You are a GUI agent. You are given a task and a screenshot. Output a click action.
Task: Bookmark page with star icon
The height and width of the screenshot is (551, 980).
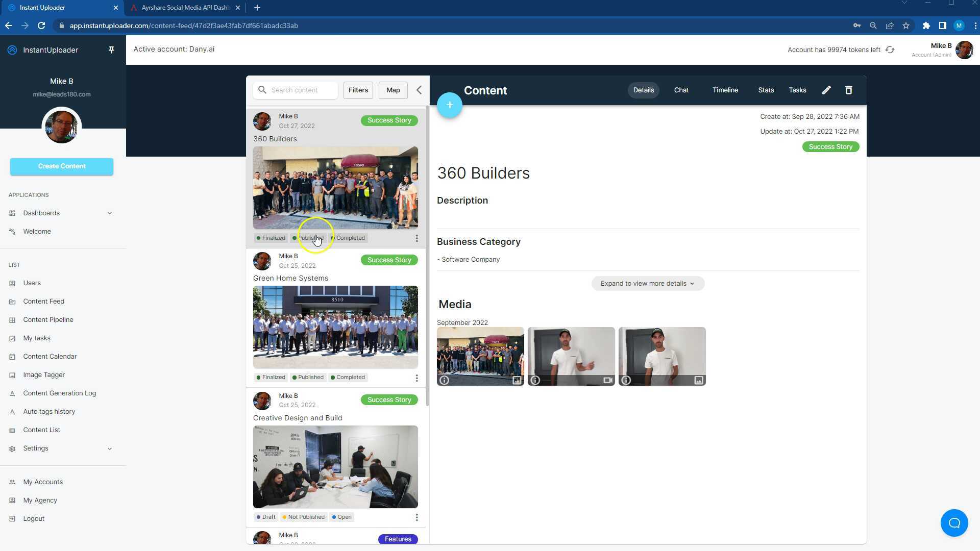[905, 26]
